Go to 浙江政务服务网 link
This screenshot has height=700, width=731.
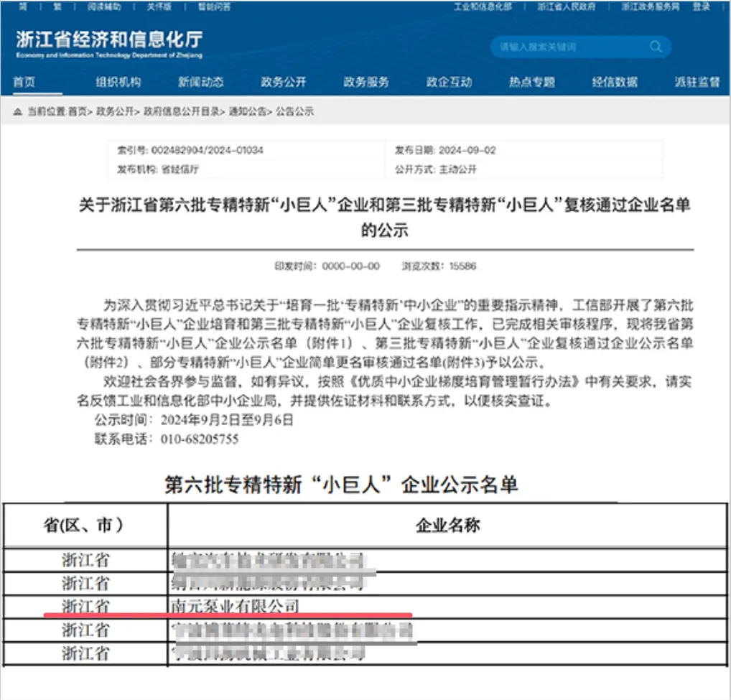(651, 6)
